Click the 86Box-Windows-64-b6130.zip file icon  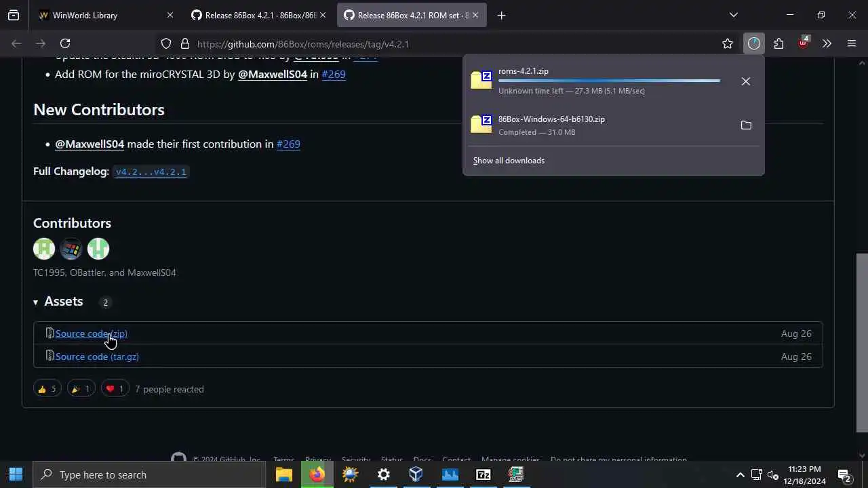481,123
